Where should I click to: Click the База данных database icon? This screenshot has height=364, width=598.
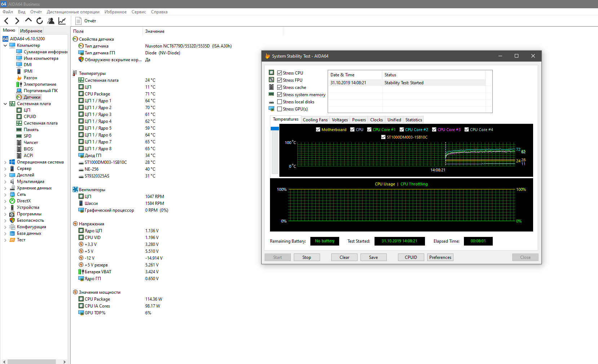click(x=12, y=233)
